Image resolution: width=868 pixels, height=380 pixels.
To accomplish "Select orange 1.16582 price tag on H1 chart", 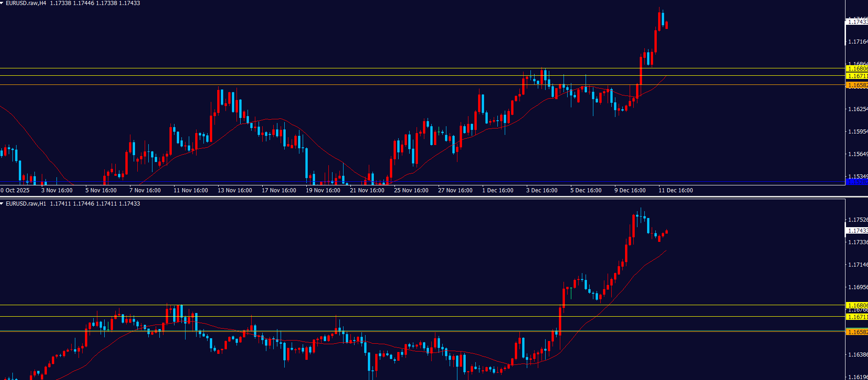I will [x=857, y=332].
